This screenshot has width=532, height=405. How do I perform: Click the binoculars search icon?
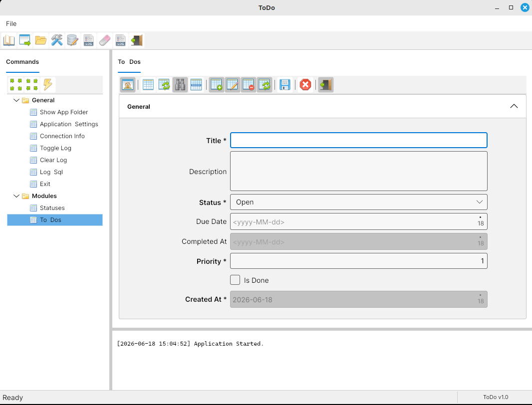click(x=180, y=84)
